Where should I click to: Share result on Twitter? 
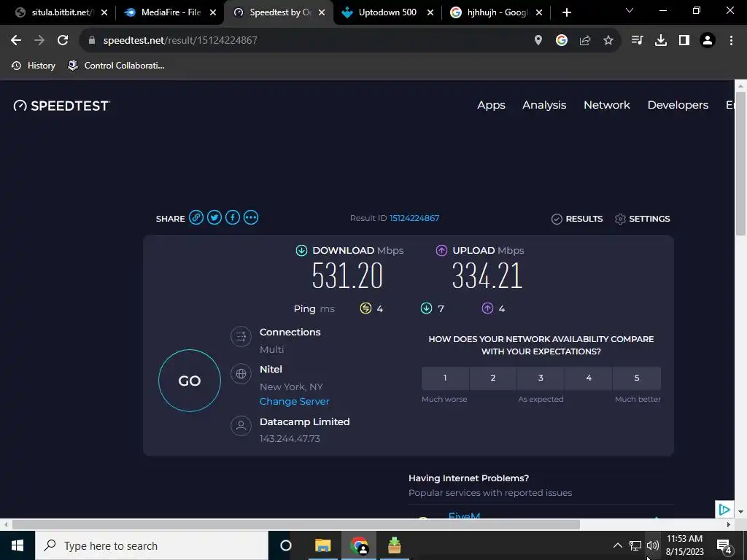tap(214, 217)
